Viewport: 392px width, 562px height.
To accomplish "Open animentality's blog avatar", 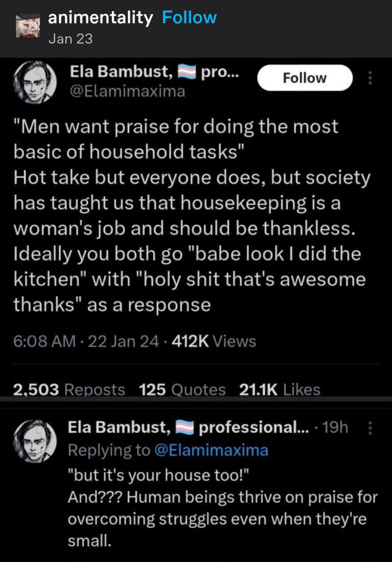I will 28,26.
